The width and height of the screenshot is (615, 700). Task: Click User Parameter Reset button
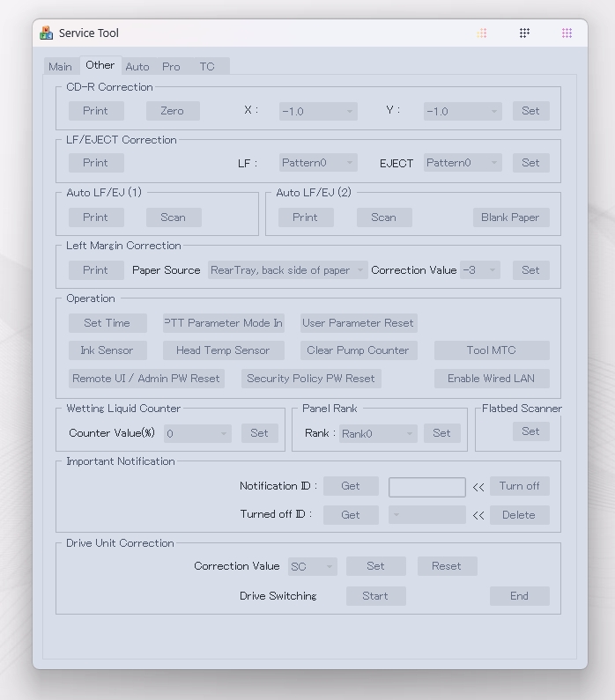click(x=359, y=323)
